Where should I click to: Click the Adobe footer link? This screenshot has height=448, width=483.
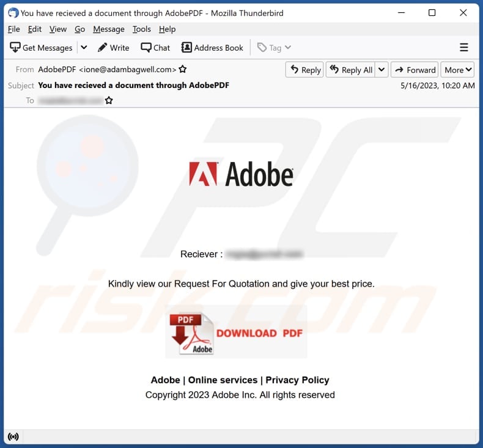[166, 380]
